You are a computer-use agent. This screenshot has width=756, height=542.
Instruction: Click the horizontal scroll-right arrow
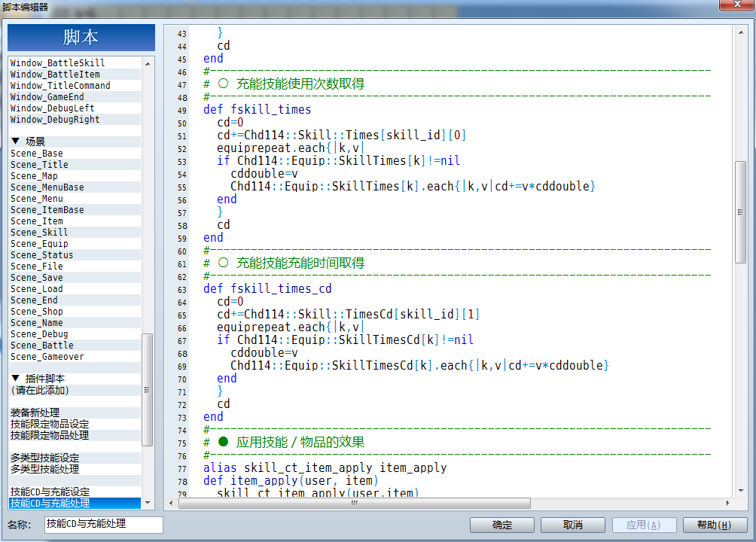pos(728,503)
